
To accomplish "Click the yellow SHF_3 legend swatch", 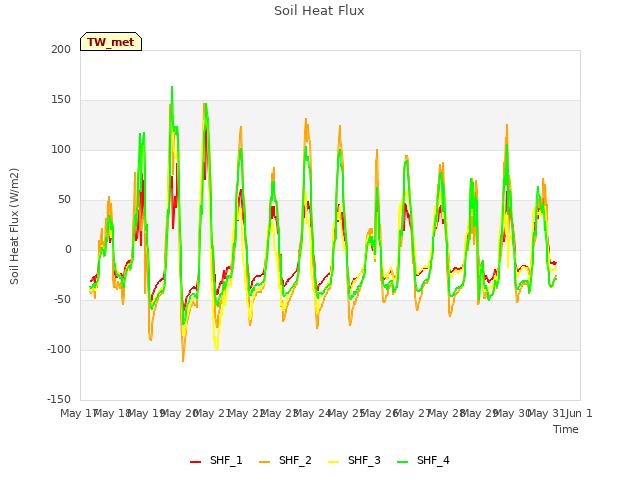I will [333, 461].
